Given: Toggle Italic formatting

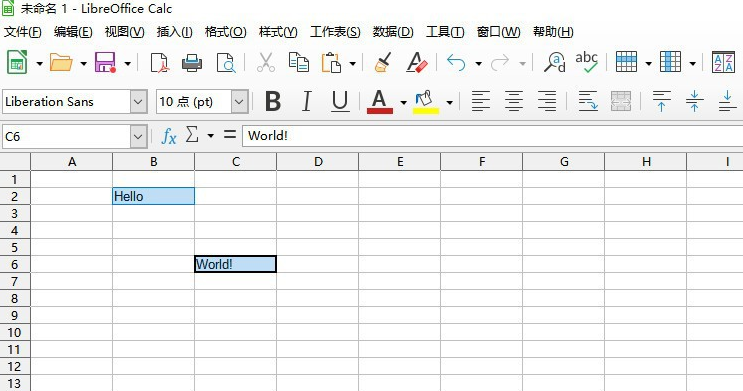Looking at the screenshot, I should (307, 101).
